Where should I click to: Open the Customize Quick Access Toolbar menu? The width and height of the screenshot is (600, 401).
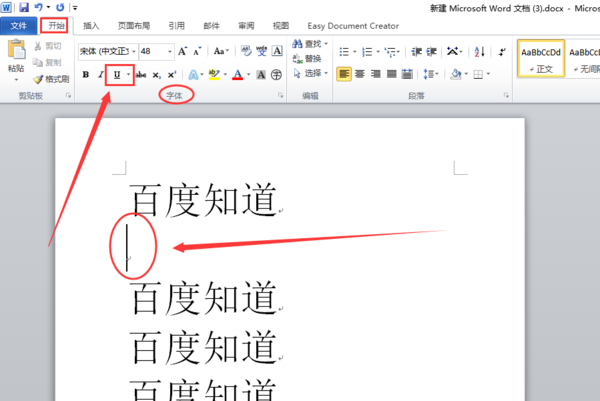(x=75, y=8)
